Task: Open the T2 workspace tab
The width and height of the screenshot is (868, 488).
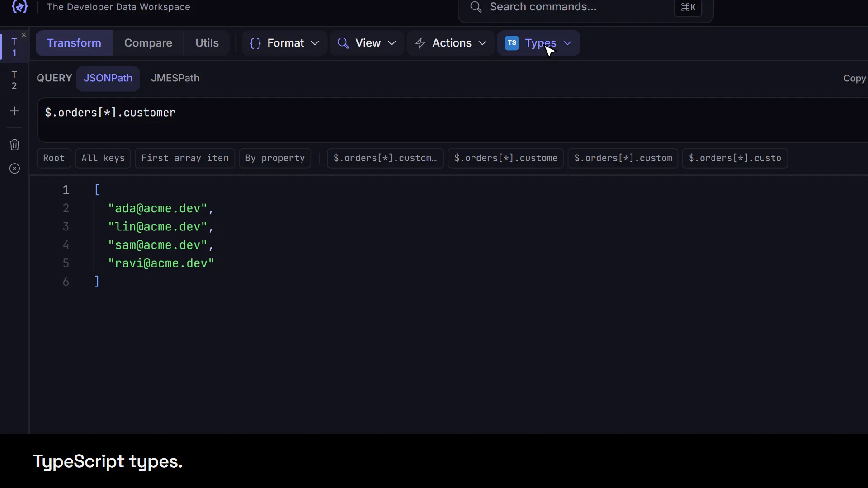Action: 14,80
